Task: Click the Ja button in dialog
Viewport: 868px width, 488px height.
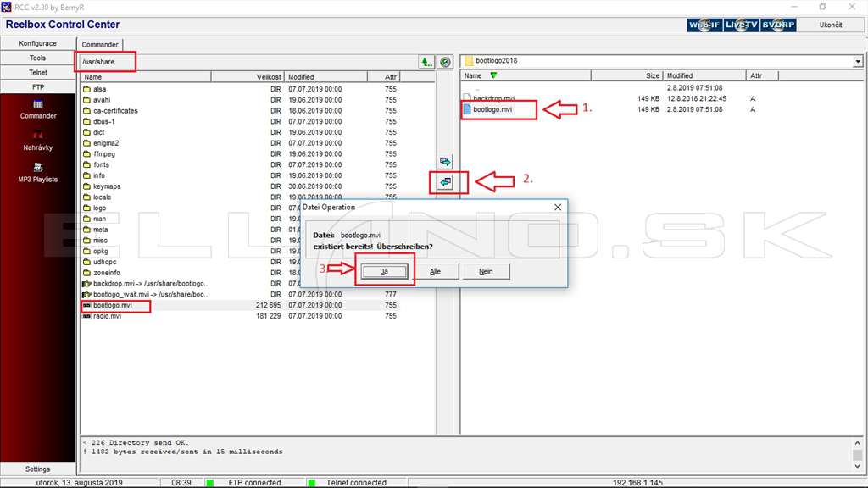Action: click(385, 272)
